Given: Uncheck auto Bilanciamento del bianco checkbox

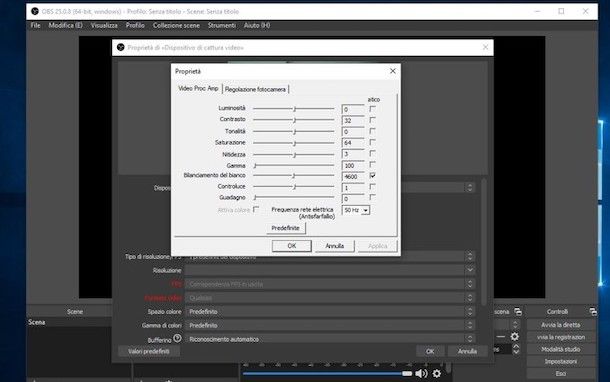Looking at the screenshot, I should (372, 175).
